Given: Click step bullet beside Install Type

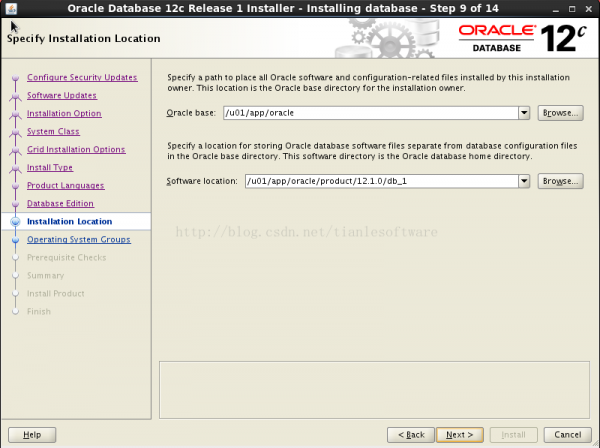Looking at the screenshot, I should click(x=15, y=168).
